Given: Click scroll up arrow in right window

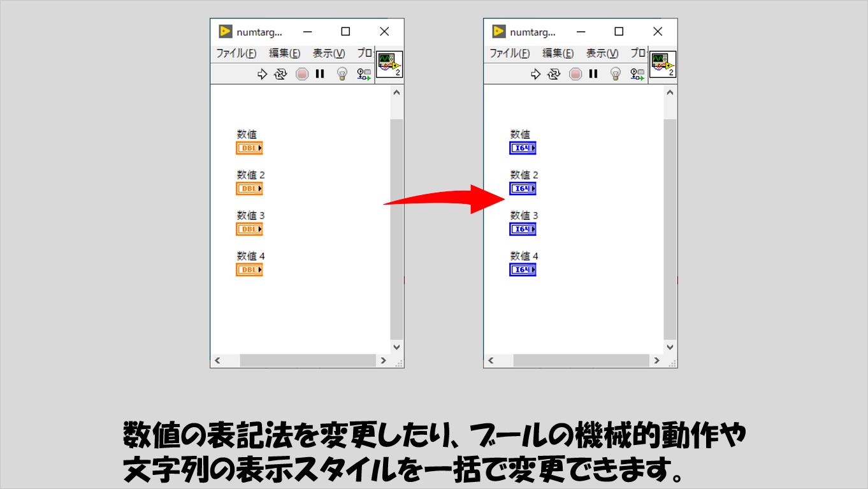Looking at the screenshot, I should (x=670, y=93).
